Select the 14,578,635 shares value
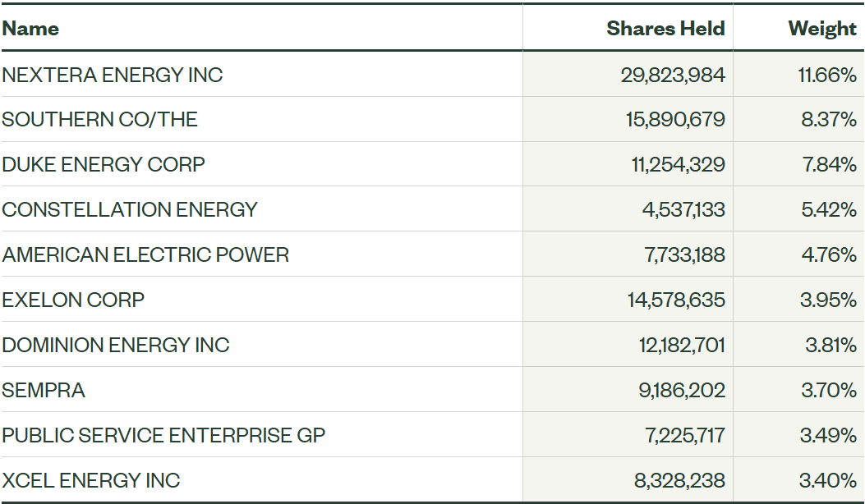 (x=676, y=300)
